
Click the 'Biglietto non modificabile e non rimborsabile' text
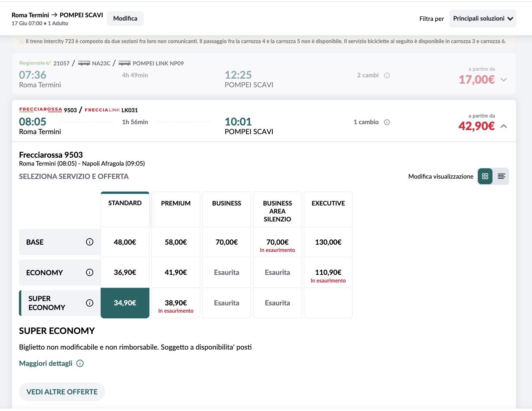coord(88,347)
